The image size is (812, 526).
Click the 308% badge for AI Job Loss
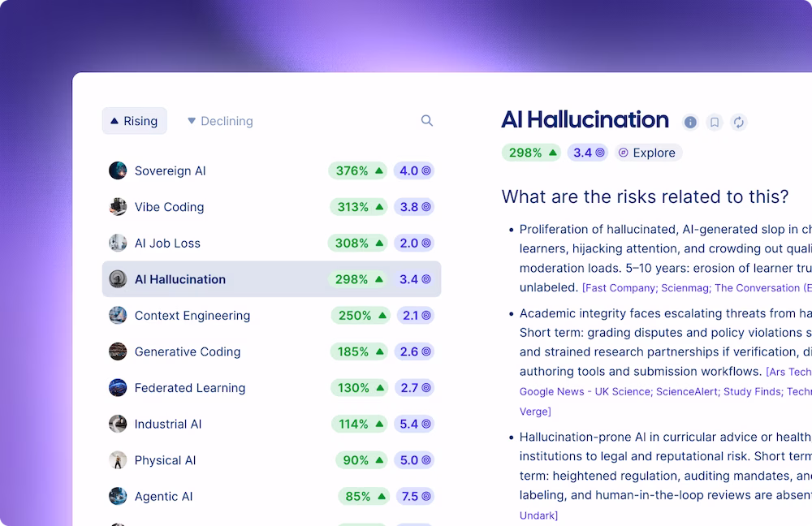pyautogui.click(x=358, y=243)
